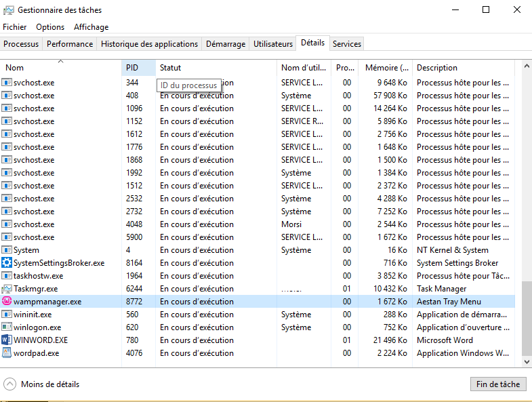Click icon of svchost.exe PID 408
The width and height of the screenshot is (532, 402).
[7, 96]
